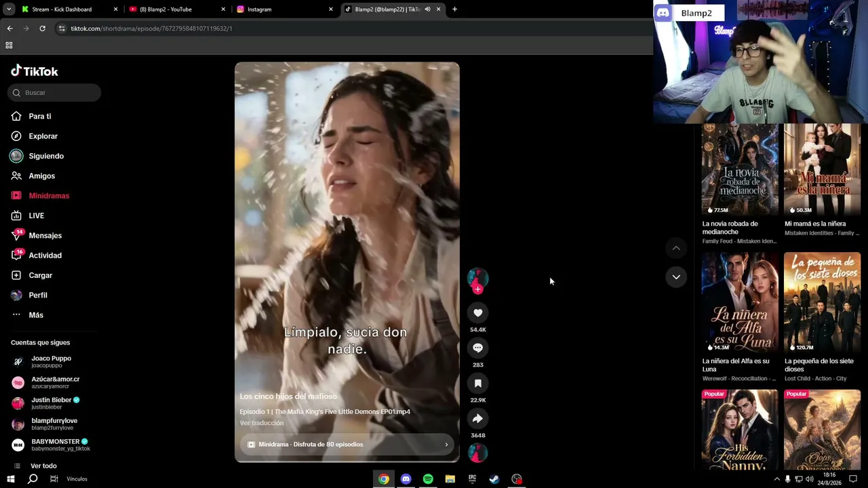Open La pequeña de los siete dioses
Image resolution: width=868 pixels, height=488 pixels.
point(822,303)
